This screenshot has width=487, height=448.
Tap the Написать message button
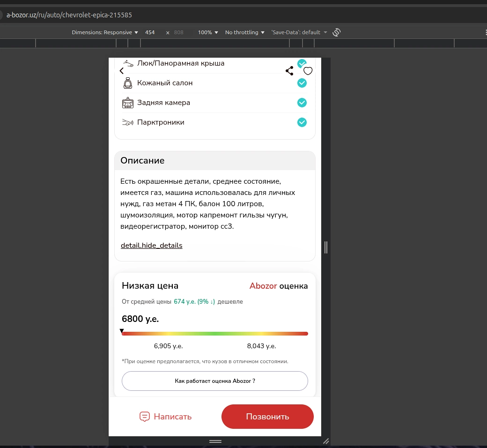166,417
